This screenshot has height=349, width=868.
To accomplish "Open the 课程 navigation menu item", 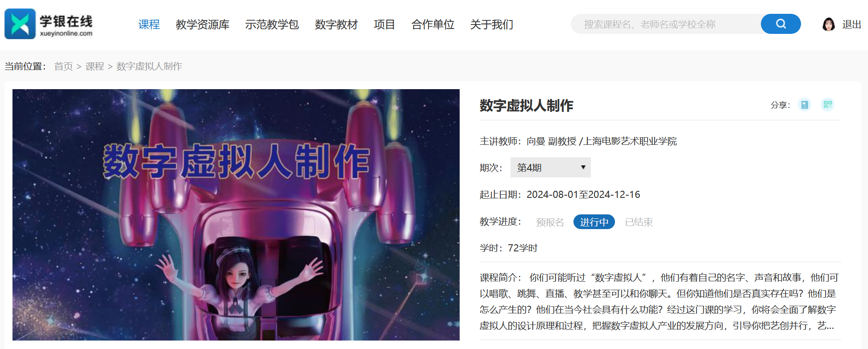I will pyautogui.click(x=149, y=25).
